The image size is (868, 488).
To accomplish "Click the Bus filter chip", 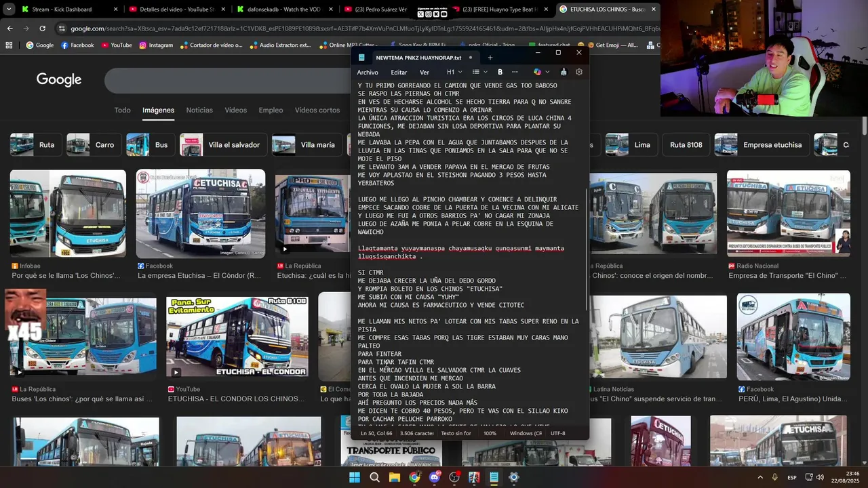I will 151,145.
